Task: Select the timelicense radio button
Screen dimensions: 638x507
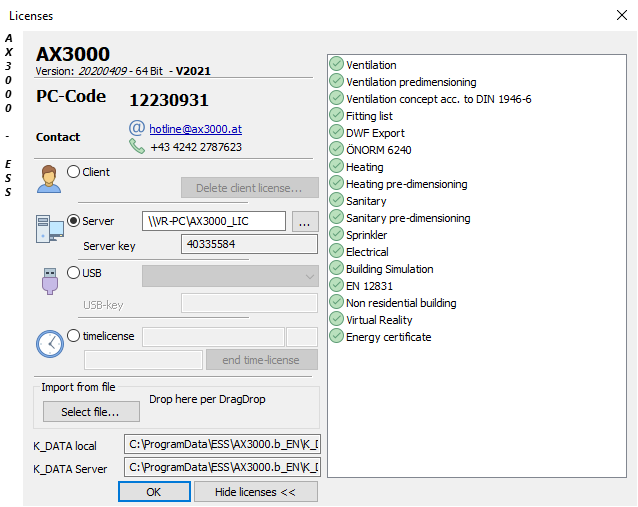Action: point(73,336)
